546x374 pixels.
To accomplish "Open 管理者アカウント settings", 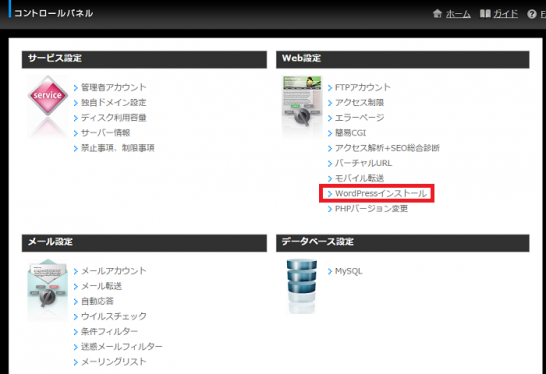I will (114, 87).
